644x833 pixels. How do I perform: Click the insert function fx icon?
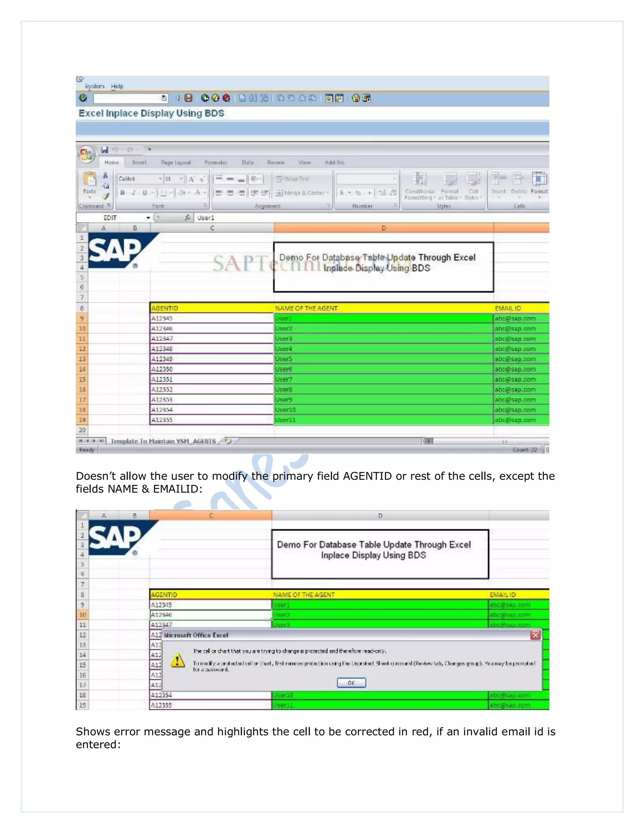tap(187, 218)
